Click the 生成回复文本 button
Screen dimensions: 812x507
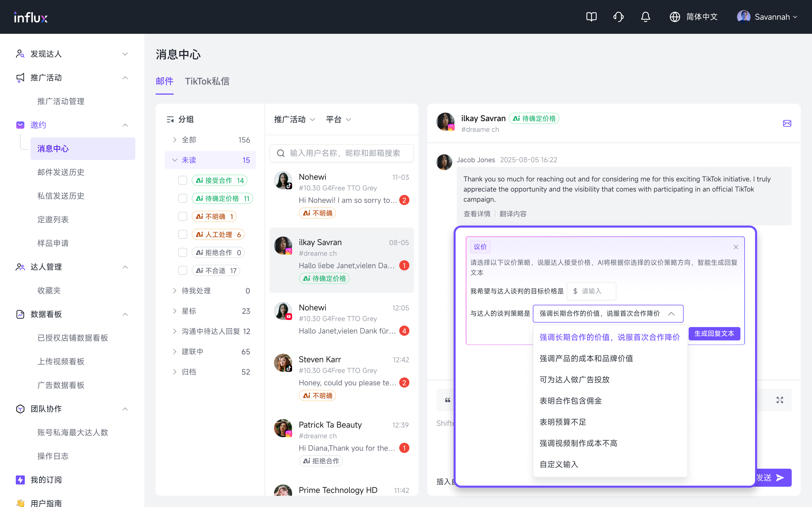tap(714, 334)
